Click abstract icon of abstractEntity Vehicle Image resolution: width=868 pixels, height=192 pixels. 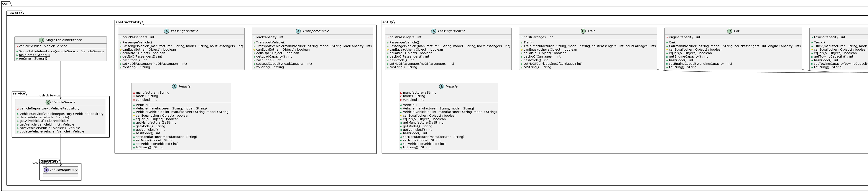coord(174,87)
